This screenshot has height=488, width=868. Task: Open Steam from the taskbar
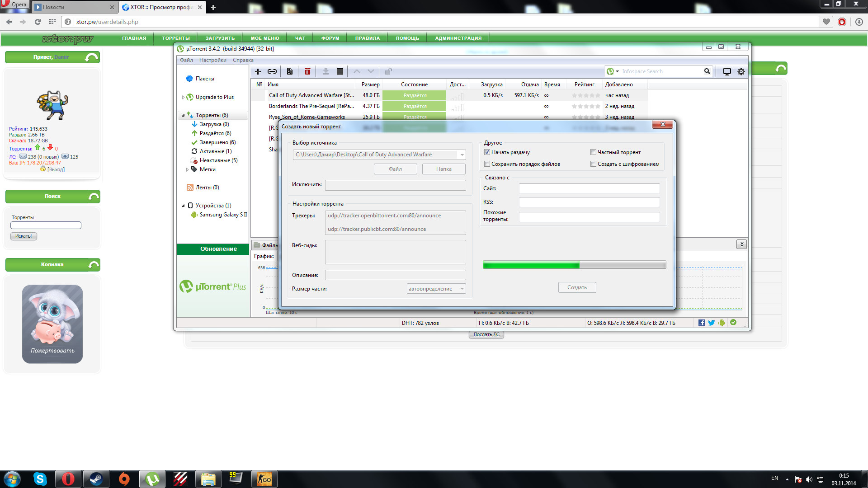[96, 479]
